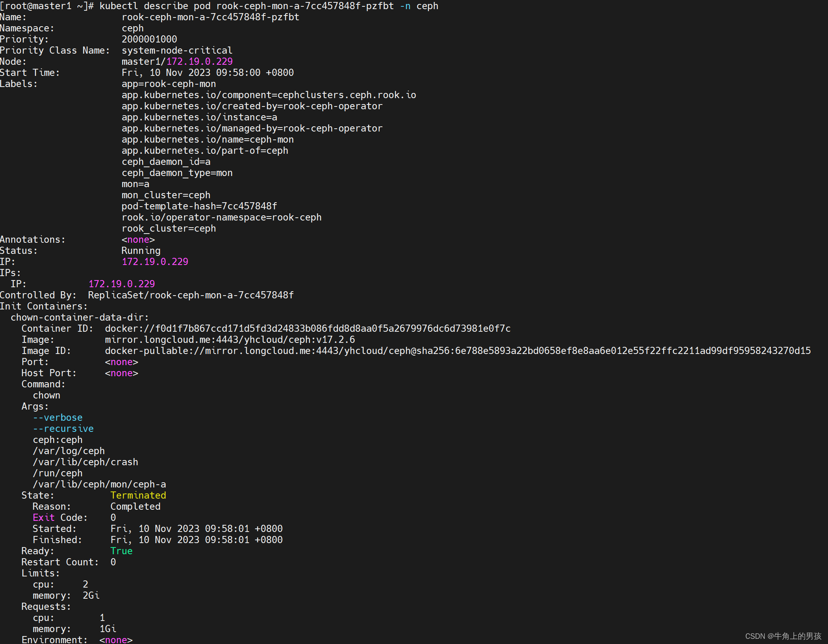828x644 pixels.
Task: Click the part-of=ceph label
Action: pyautogui.click(x=205, y=151)
